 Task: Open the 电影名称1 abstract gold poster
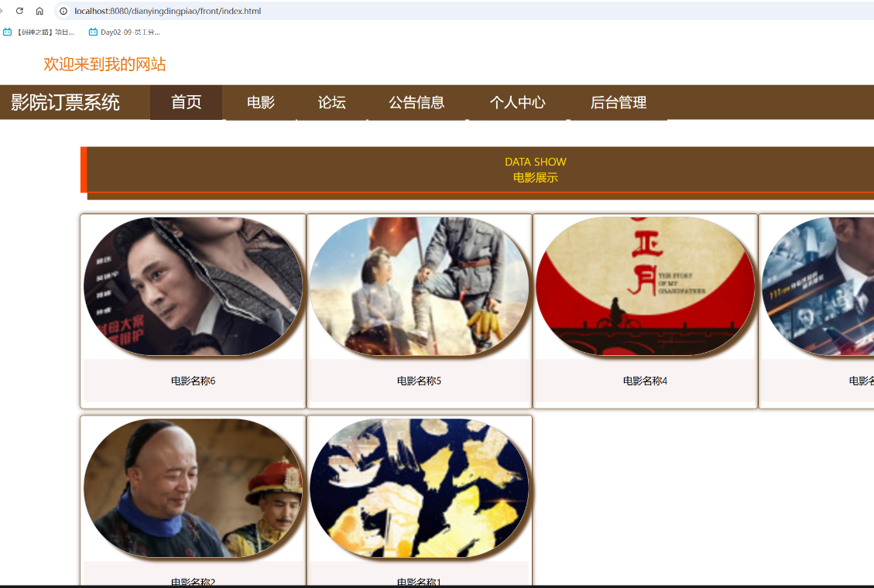(419, 487)
